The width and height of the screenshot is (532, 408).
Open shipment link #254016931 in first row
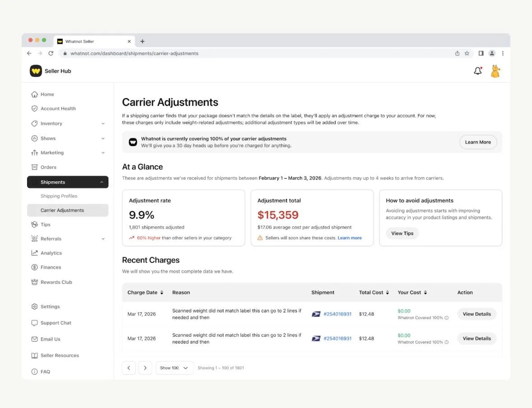pos(337,314)
